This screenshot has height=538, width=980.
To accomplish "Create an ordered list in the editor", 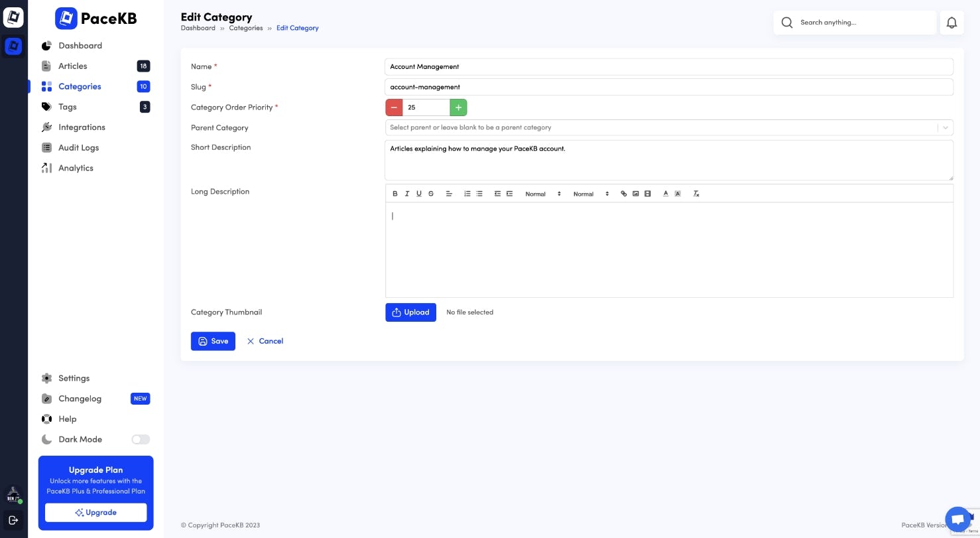I will 467,193.
